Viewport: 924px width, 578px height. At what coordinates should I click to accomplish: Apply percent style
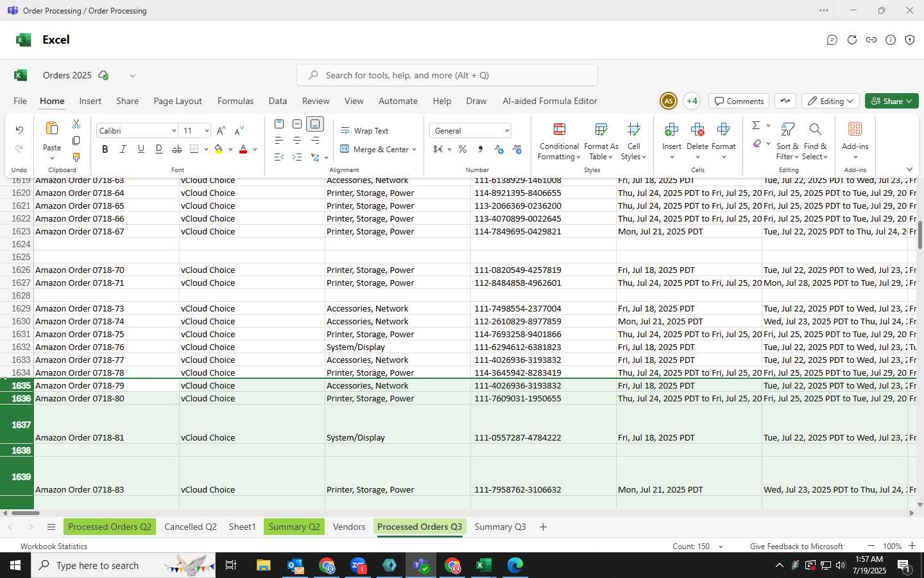tap(463, 149)
